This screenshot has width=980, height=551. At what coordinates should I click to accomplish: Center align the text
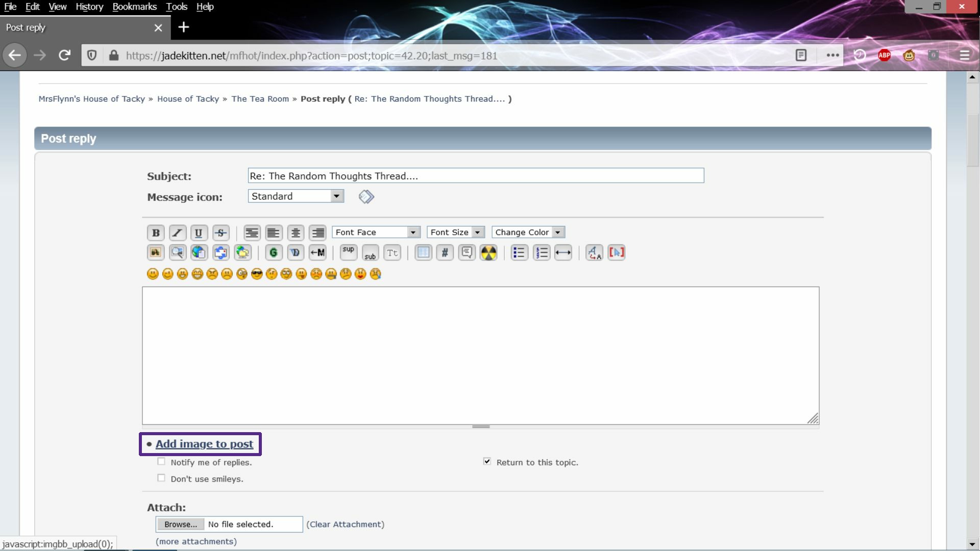(x=296, y=233)
